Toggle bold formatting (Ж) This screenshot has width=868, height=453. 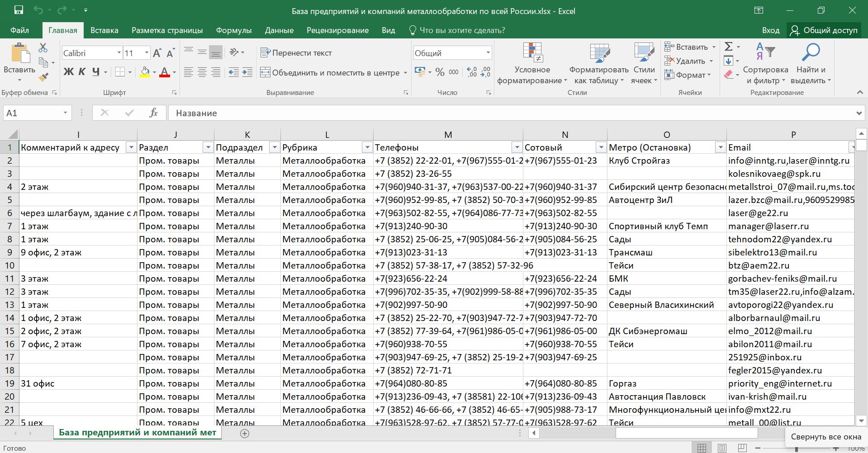(x=68, y=72)
